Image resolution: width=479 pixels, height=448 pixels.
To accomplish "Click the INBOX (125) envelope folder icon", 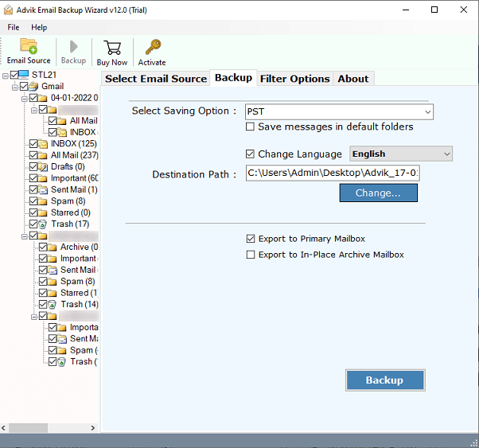I will tap(43, 143).
